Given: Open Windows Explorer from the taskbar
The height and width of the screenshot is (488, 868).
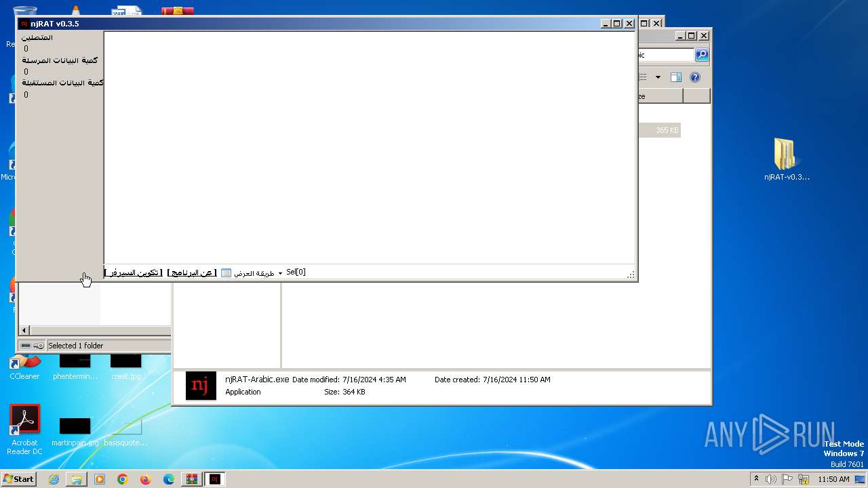Looking at the screenshot, I should (77, 479).
